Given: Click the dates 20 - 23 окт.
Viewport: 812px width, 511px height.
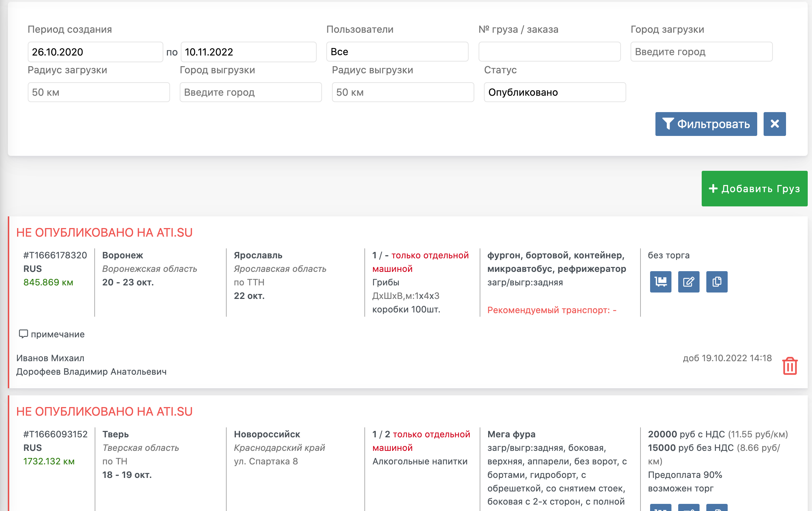Looking at the screenshot, I should 128,282.
